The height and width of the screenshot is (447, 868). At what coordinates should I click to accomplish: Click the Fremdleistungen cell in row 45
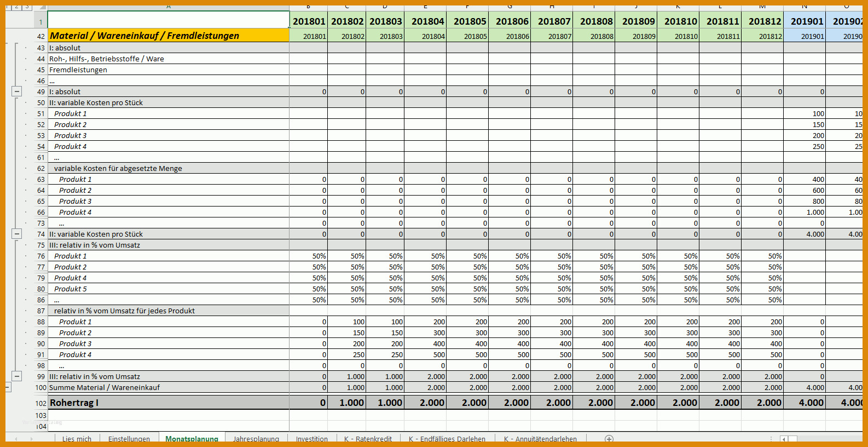click(x=169, y=70)
